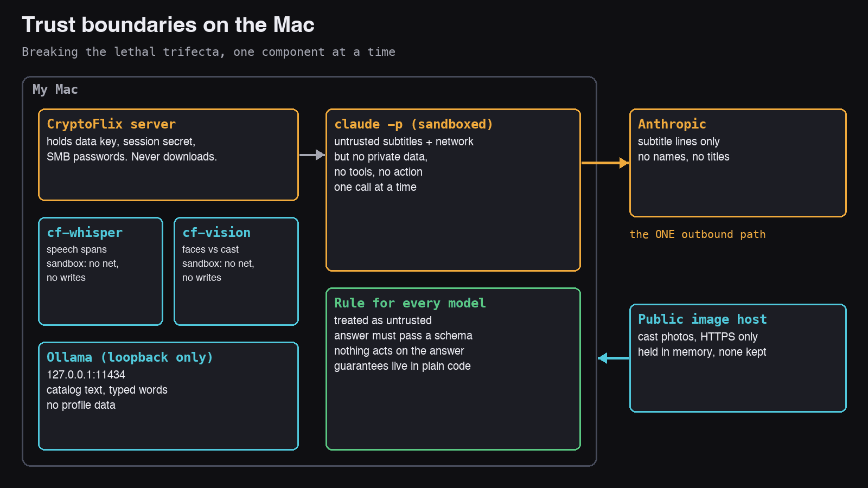868x488 pixels.
Task: Click 'guarantees live in plain code' line
Action: (x=403, y=366)
